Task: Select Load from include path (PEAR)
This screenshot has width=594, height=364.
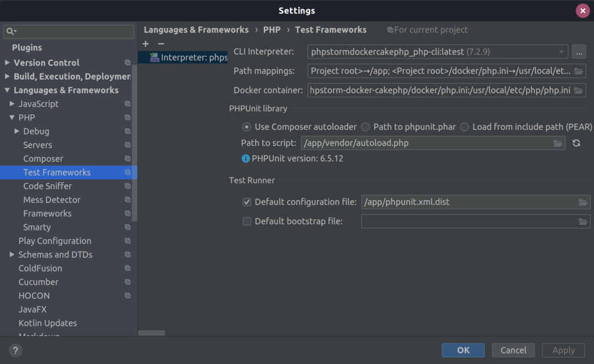Action: coord(464,127)
